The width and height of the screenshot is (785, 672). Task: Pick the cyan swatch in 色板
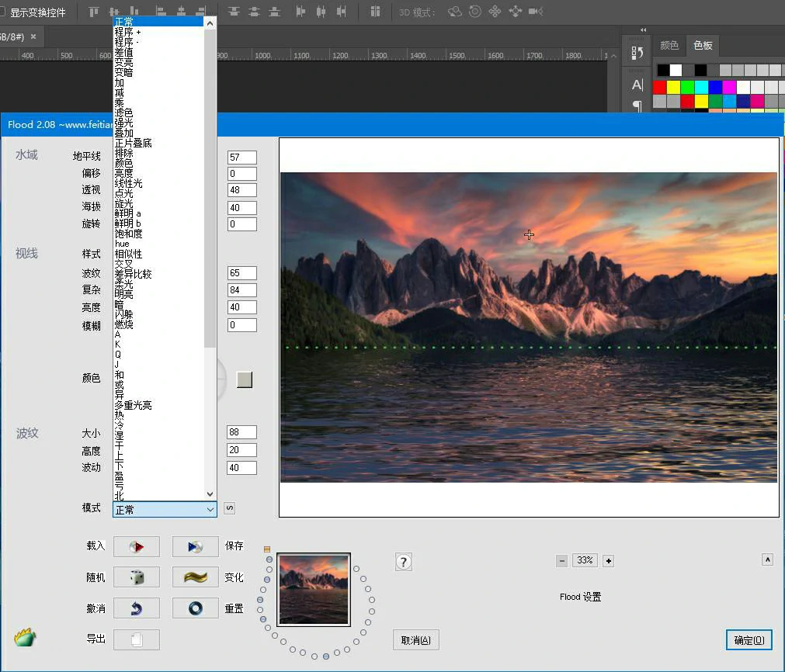(x=701, y=87)
